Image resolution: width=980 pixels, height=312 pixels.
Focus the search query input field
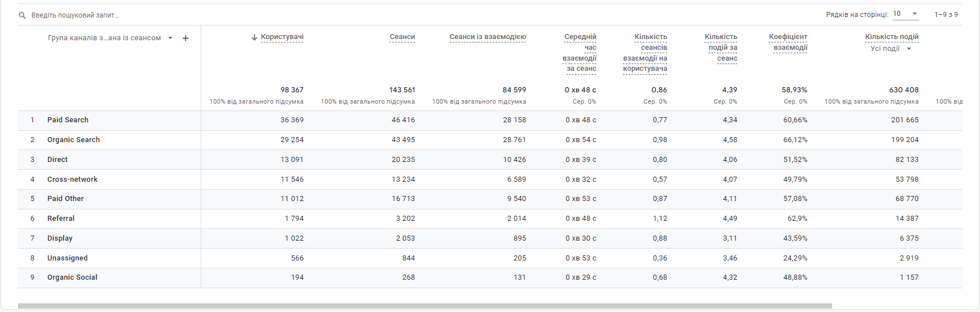click(75, 15)
